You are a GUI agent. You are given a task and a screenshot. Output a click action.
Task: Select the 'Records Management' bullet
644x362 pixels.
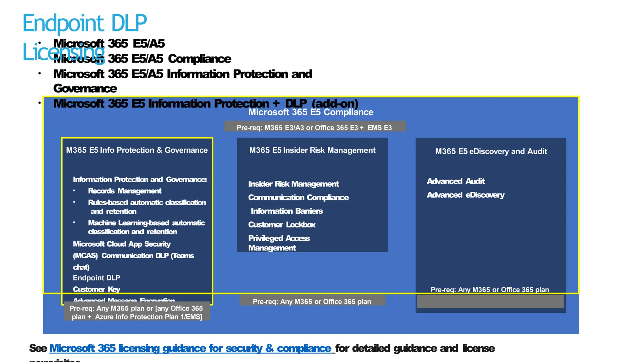(125, 191)
